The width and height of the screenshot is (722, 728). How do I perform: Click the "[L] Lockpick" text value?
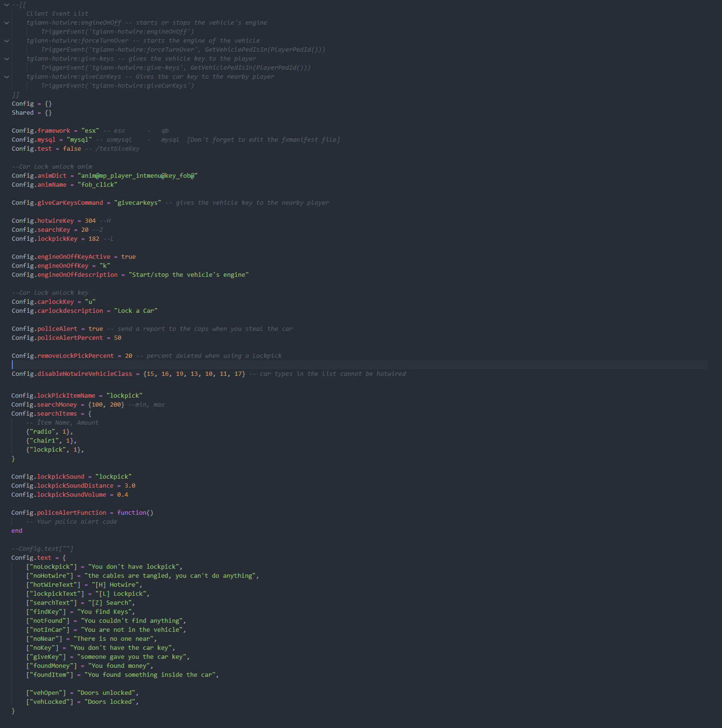pos(121,594)
